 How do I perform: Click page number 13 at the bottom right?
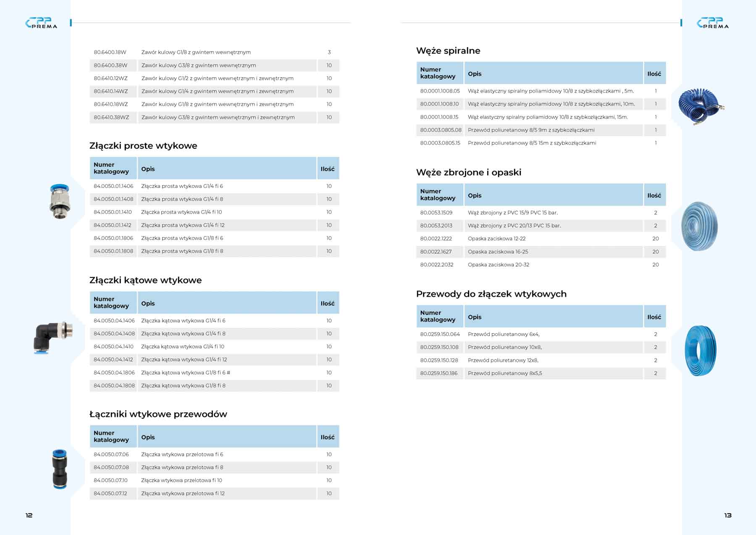(728, 515)
